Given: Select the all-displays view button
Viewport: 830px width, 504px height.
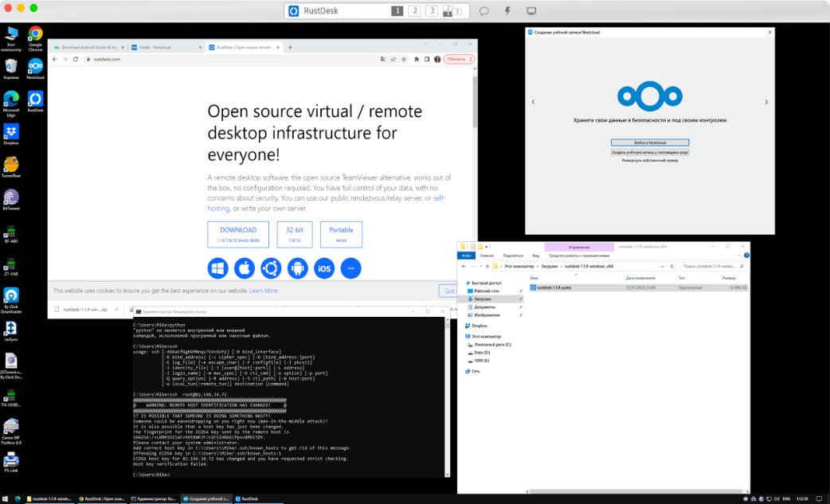Looking at the screenshot, I should [452, 11].
